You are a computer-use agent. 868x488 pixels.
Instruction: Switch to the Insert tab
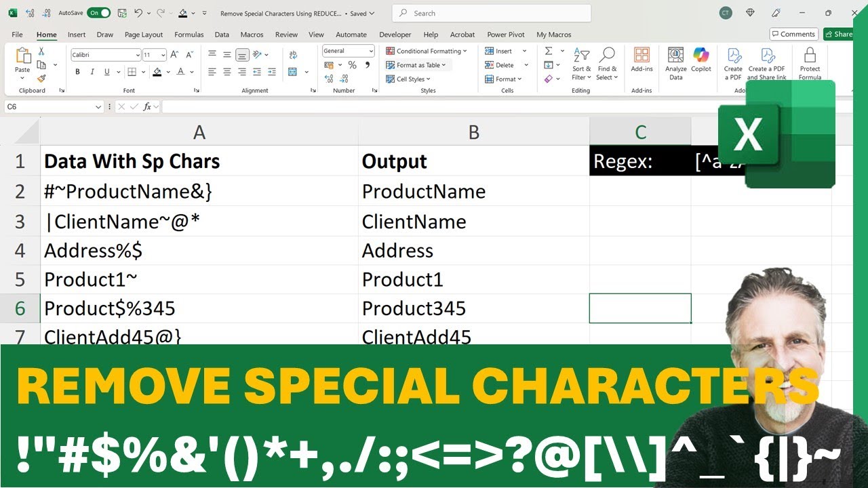pos(77,35)
